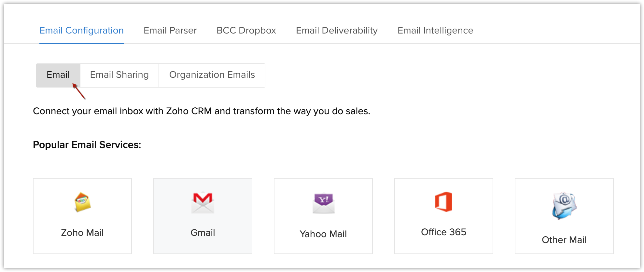Image resolution: width=644 pixels, height=272 pixels.
Task: Select the Organization Emails sub-tab
Action: pos(212,75)
